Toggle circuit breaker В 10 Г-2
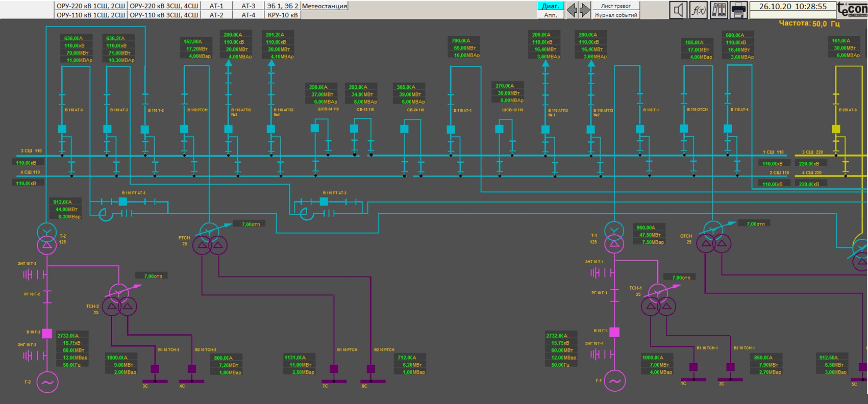868x404 pixels. 47,334
